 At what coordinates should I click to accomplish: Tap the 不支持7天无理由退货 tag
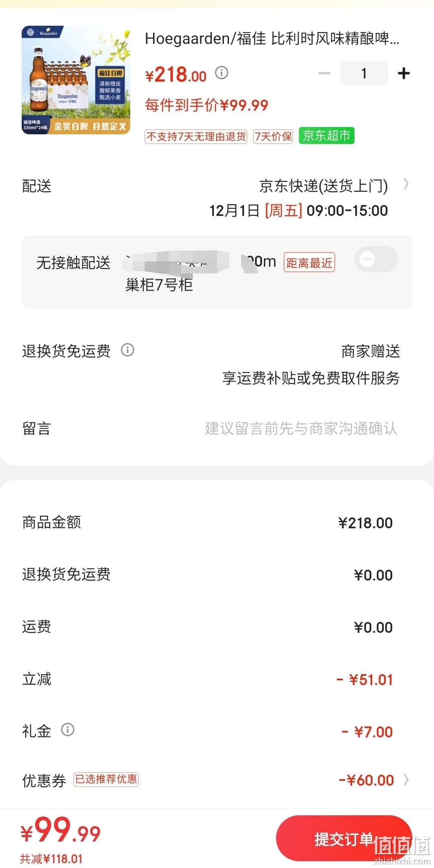pos(196,137)
